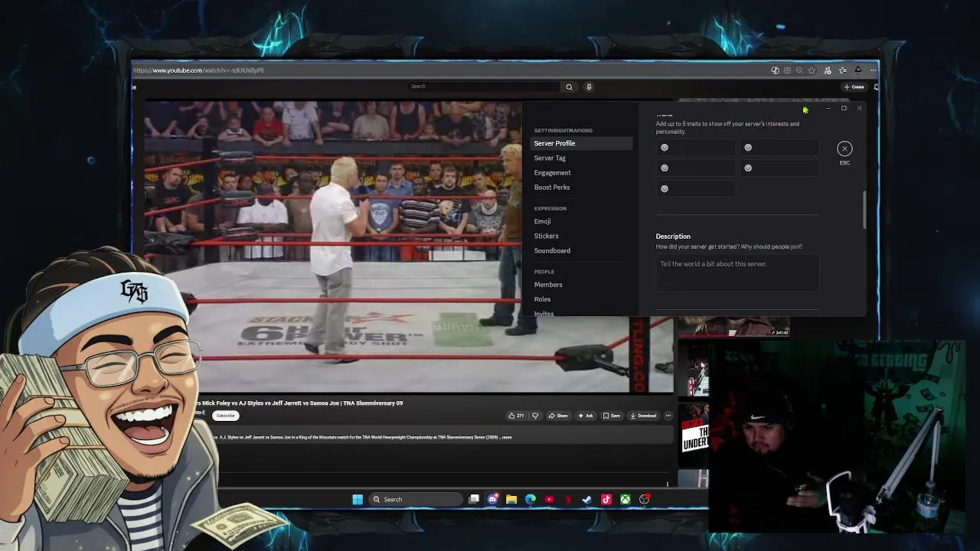Save the video to a playlist
The width and height of the screenshot is (980, 551).
point(612,416)
